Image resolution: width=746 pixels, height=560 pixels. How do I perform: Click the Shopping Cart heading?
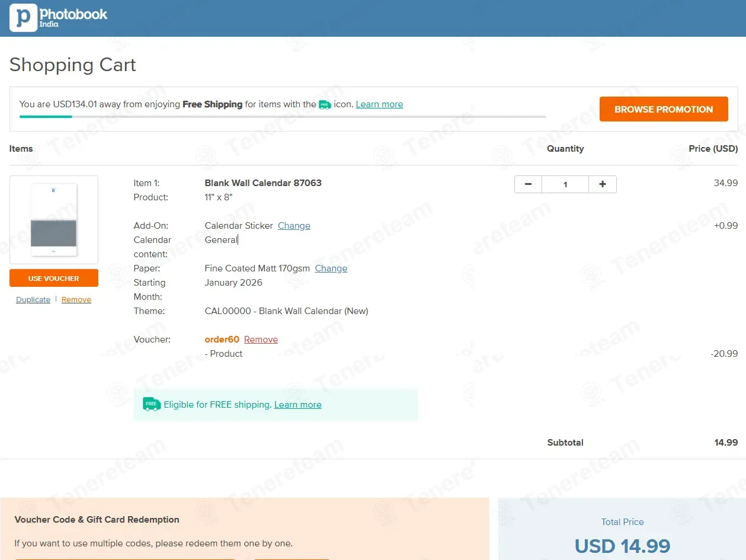coord(73,65)
